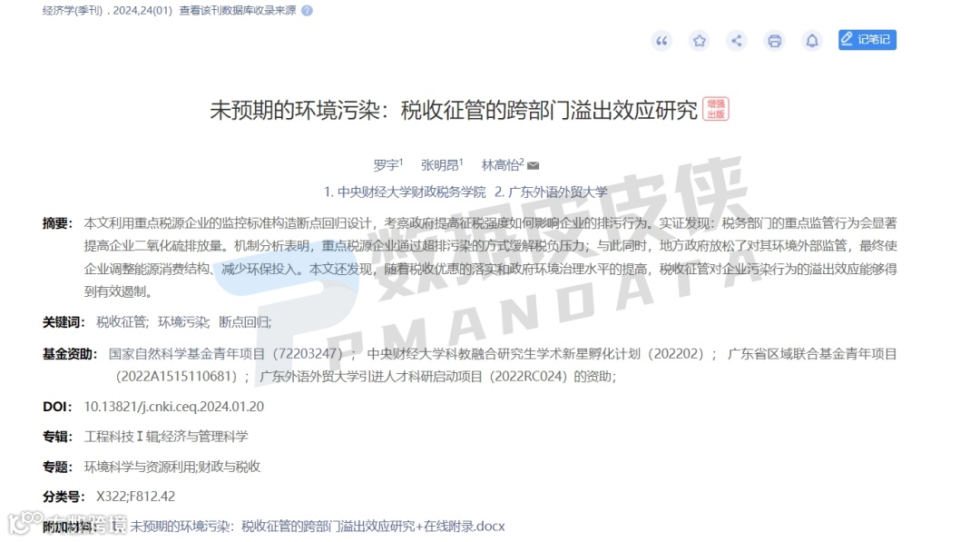Click the envelope icon beside 林高怡
Screen dimensions: 980x542
(534, 165)
